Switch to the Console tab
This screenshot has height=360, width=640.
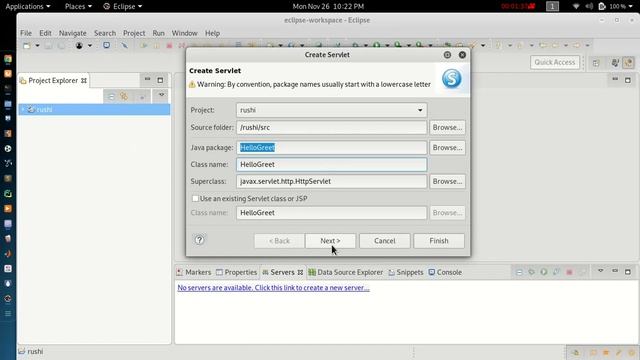coord(445,272)
